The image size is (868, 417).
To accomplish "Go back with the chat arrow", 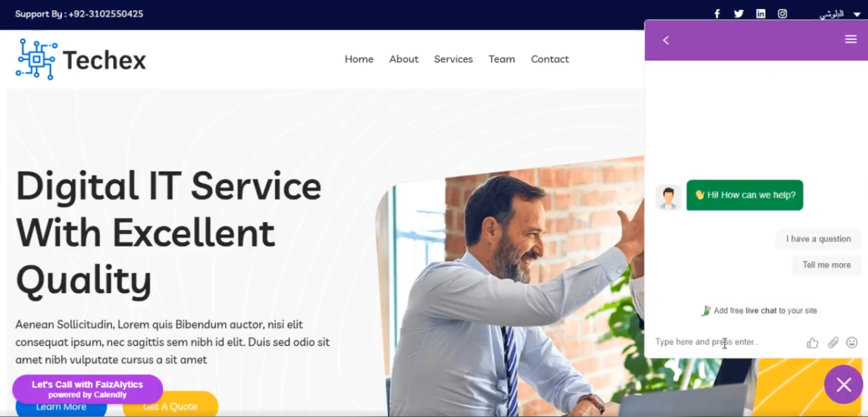I will tap(666, 40).
